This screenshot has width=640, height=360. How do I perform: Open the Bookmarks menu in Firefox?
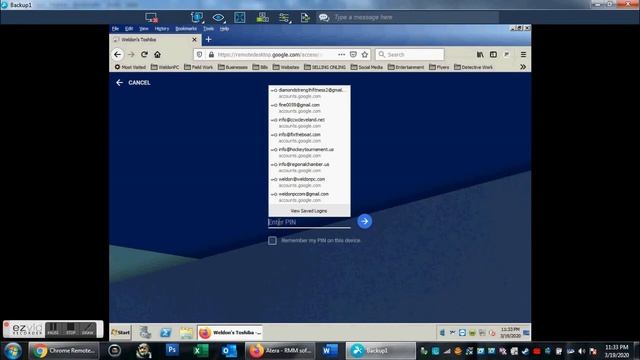click(186, 29)
